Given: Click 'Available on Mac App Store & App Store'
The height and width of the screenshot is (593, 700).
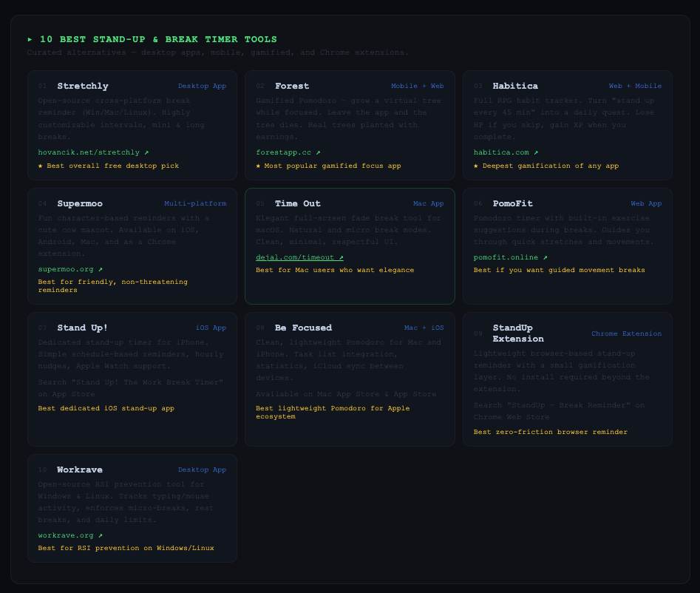Looking at the screenshot, I should pos(346,394).
